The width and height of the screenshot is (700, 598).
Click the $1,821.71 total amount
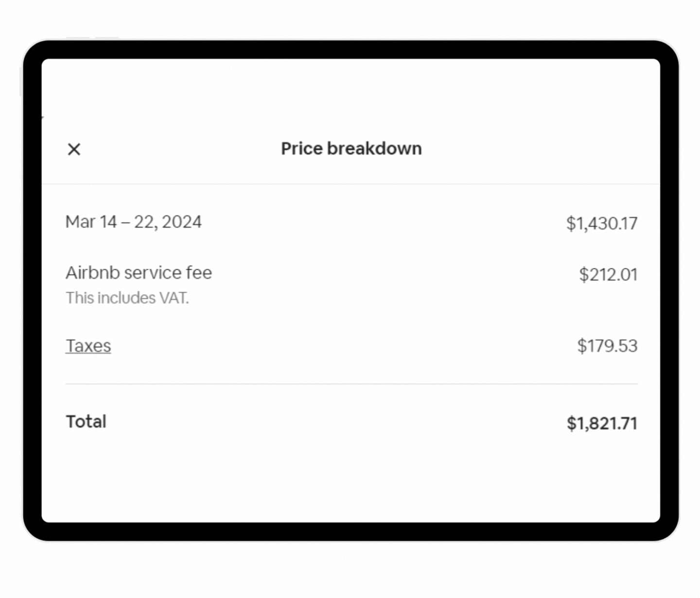601,423
